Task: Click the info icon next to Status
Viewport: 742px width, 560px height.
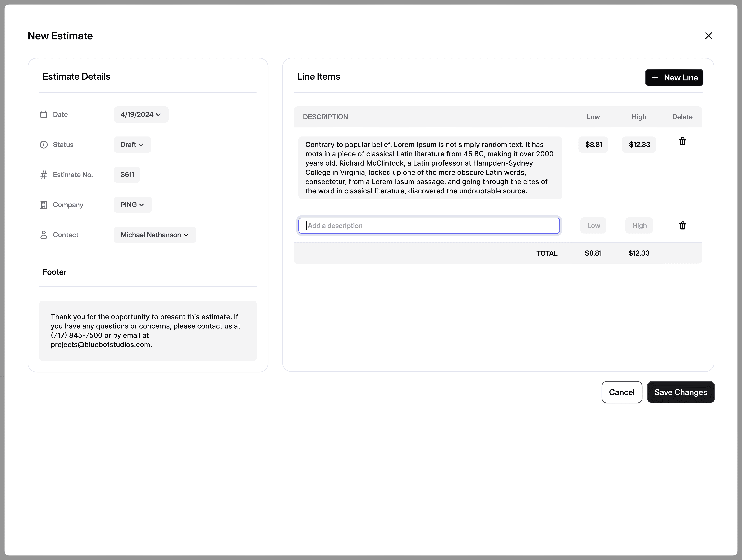Action: pos(44,145)
